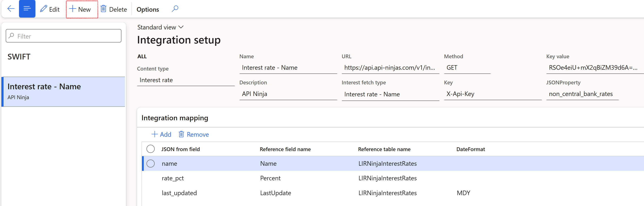This screenshot has width=644, height=206.
Task: Click the back navigation arrow
Action: pyautogui.click(x=10, y=9)
